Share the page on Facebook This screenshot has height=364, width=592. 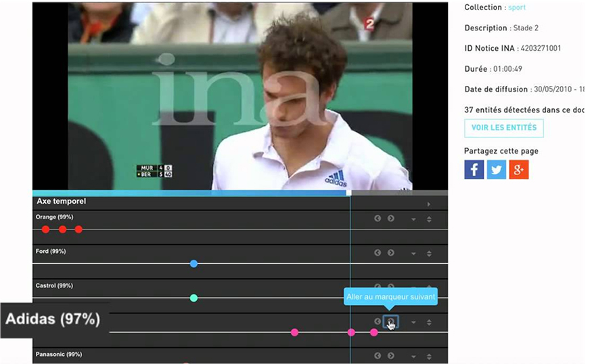474,170
